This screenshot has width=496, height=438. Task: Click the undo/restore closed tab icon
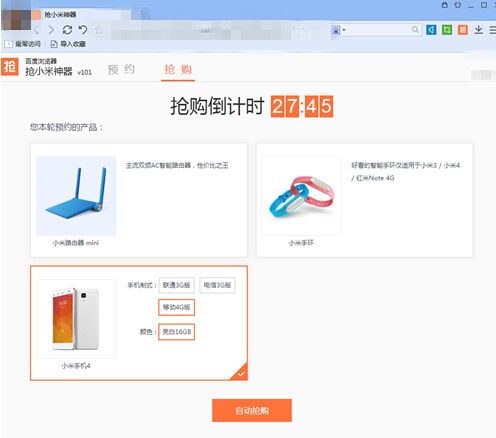coord(83,30)
